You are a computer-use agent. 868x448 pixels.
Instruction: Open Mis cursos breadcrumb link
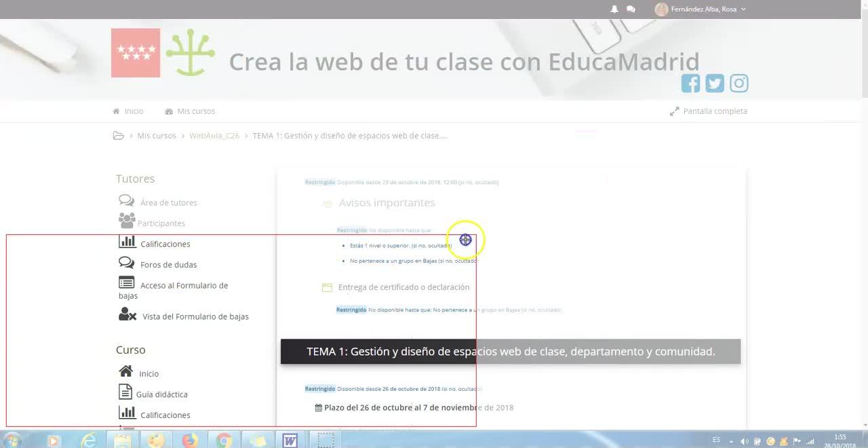tap(157, 136)
